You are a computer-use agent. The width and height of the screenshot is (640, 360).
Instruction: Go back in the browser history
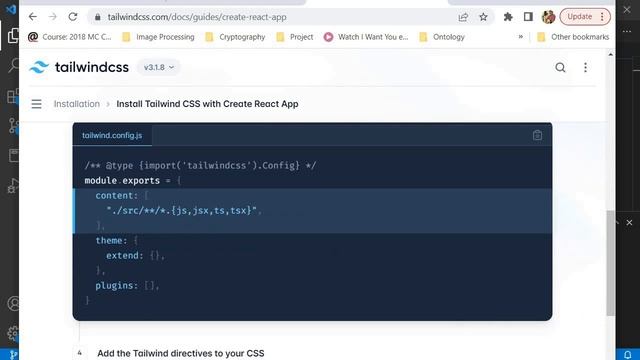(x=33, y=17)
